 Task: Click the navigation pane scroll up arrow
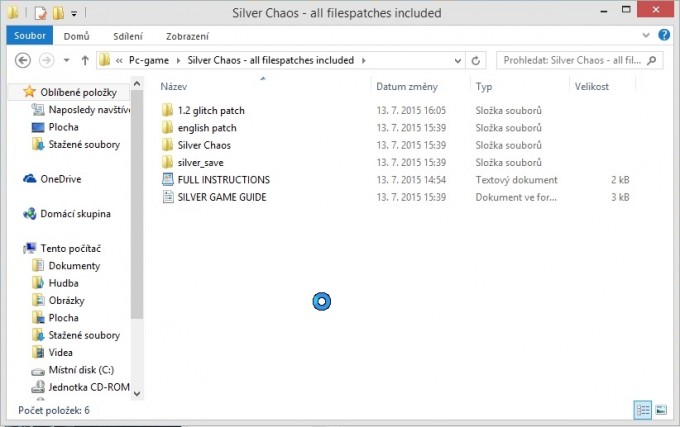pyautogui.click(x=137, y=84)
